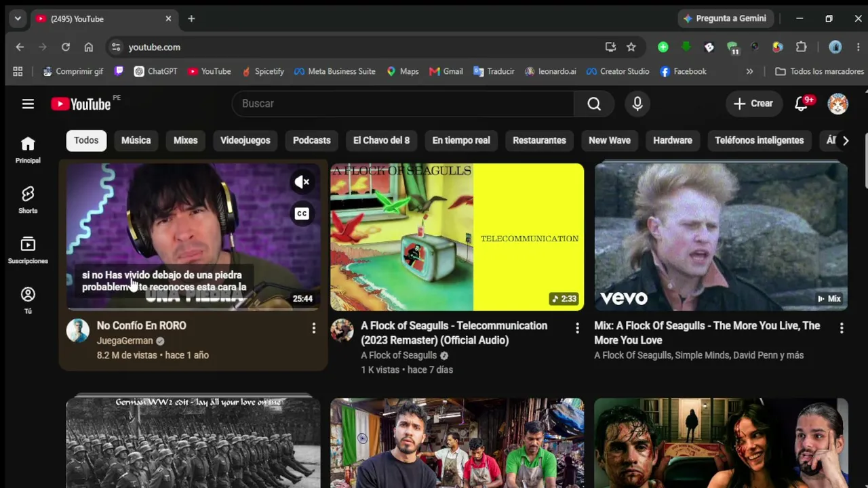Open options for No Confío En RORO
This screenshot has height=488, width=868.
(x=313, y=328)
